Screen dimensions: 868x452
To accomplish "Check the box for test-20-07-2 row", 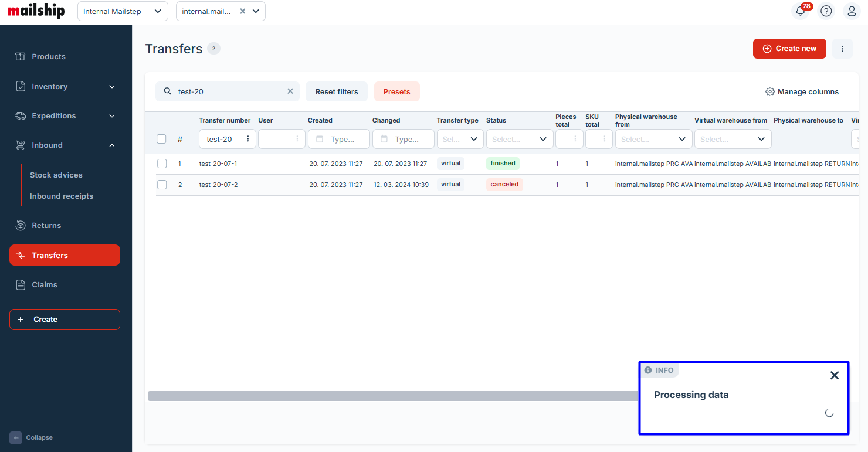I will [x=162, y=185].
